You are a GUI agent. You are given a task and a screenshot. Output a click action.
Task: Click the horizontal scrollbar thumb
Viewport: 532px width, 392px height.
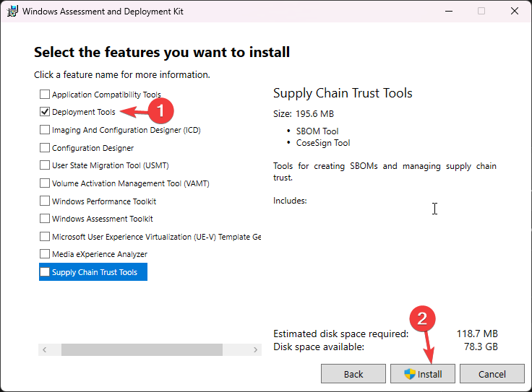point(142,349)
